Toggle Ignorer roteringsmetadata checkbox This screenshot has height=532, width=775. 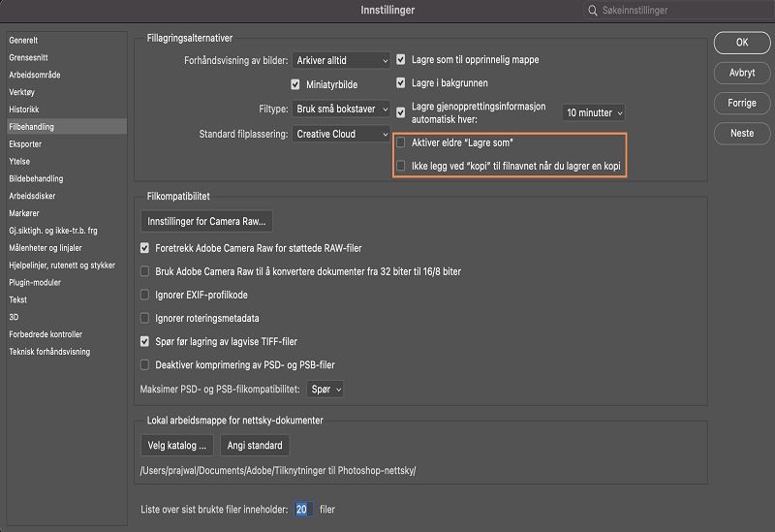pyautogui.click(x=145, y=318)
